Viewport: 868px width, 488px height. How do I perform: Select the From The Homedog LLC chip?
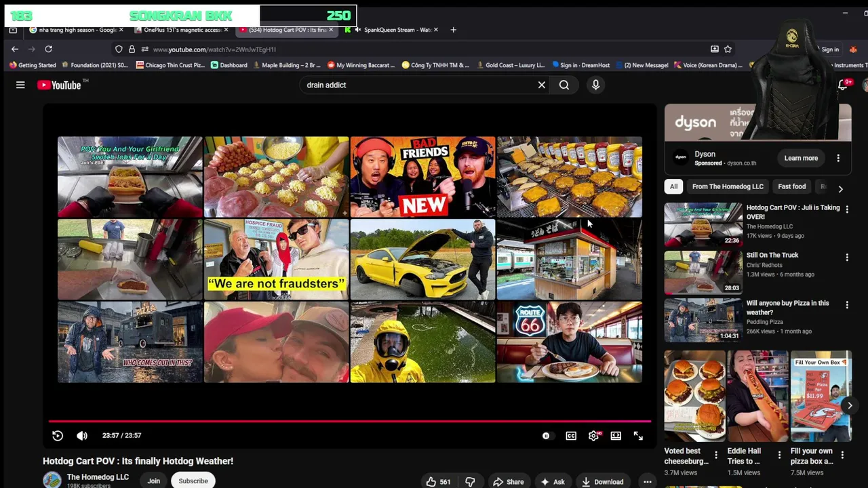click(728, 186)
